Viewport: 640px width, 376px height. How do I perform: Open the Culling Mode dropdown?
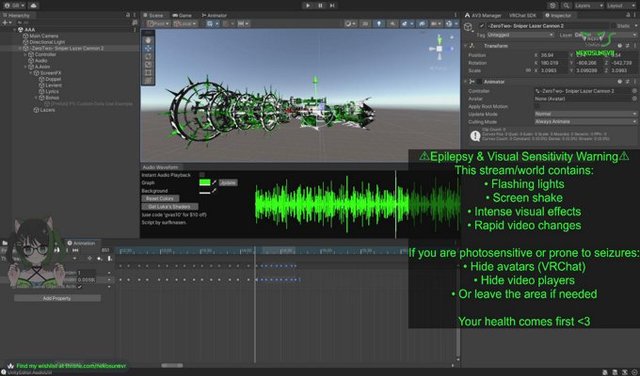pos(585,122)
